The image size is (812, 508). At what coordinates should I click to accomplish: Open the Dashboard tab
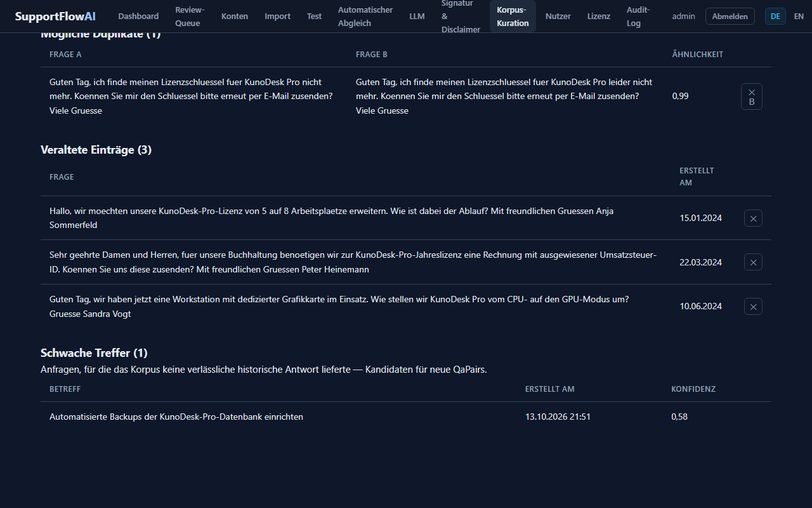coord(138,17)
